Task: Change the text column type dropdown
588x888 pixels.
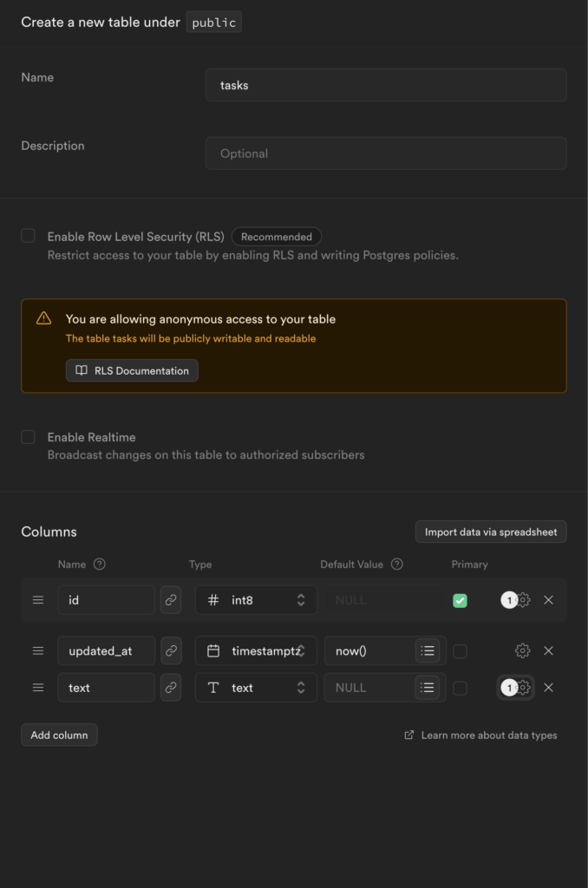Action: click(x=256, y=688)
